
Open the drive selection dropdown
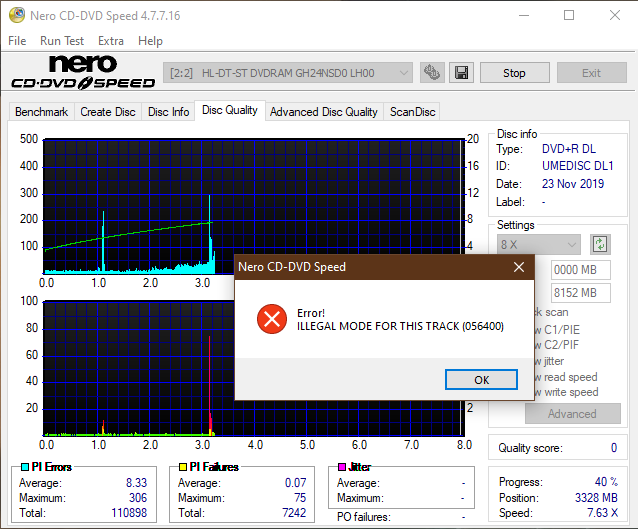(x=288, y=73)
